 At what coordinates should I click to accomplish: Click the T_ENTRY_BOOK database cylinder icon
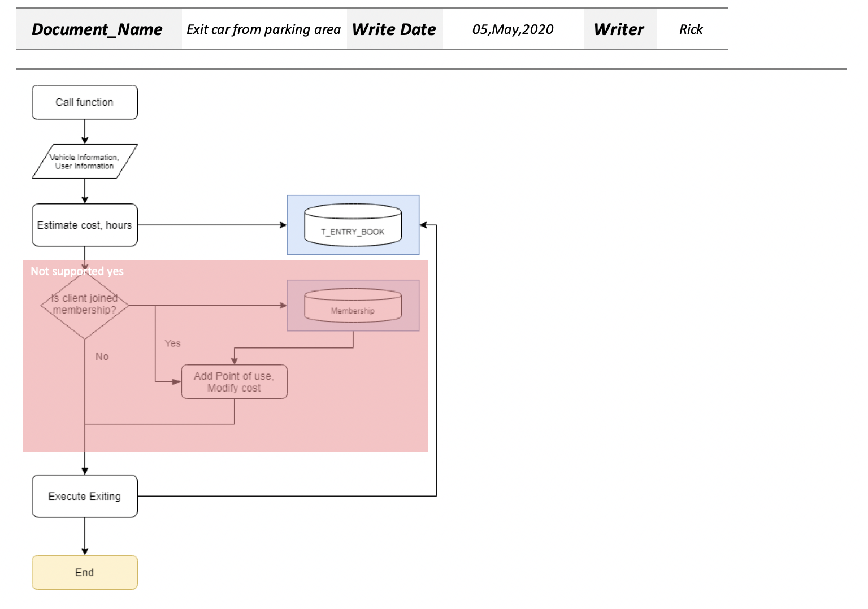pos(353,225)
